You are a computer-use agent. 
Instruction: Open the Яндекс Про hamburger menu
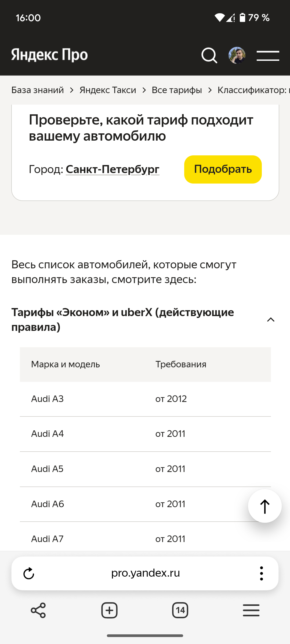pyautogui.click(x=268, y=56)
